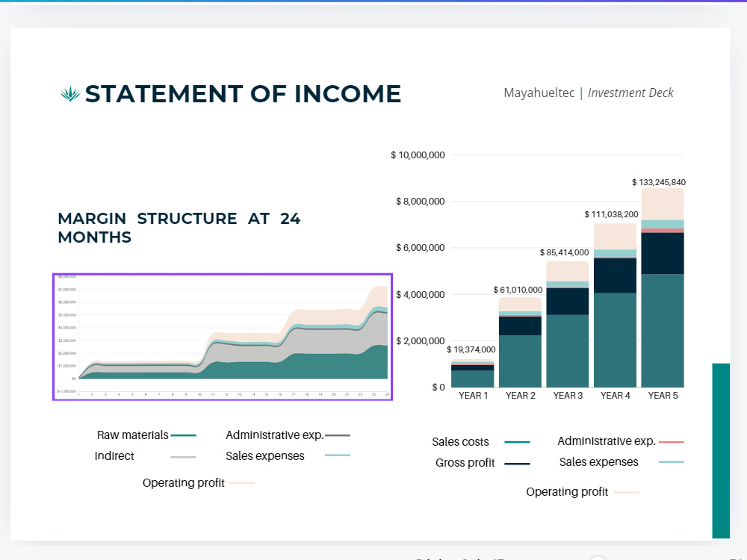Select the YEAR 5 stacked bar
The image size is (747, 560).
(663, 287)
